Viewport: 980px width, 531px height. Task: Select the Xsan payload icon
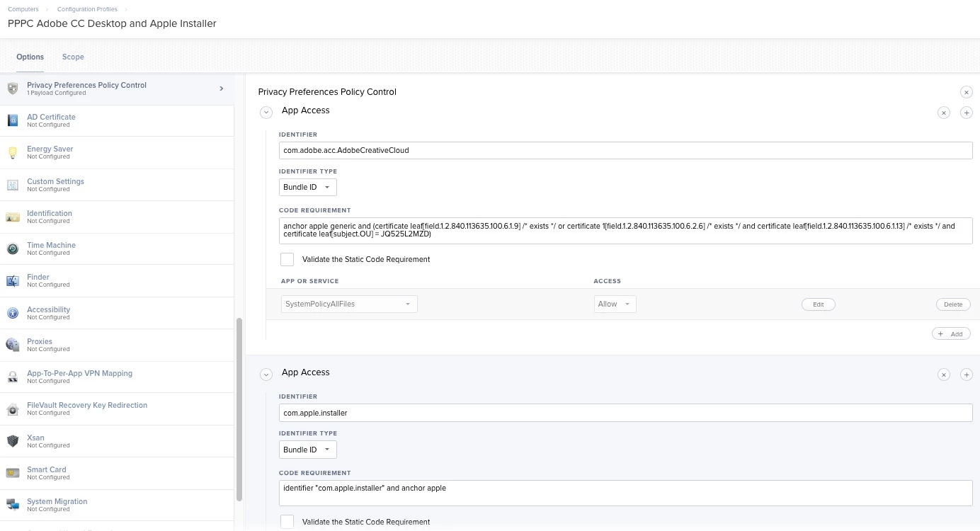click(x=13, y=441)
